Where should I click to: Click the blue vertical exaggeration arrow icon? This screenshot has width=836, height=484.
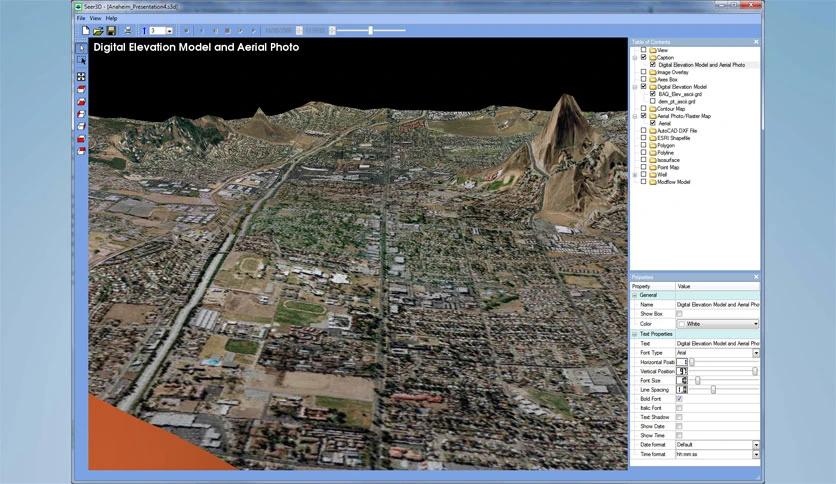coord(144,31)
